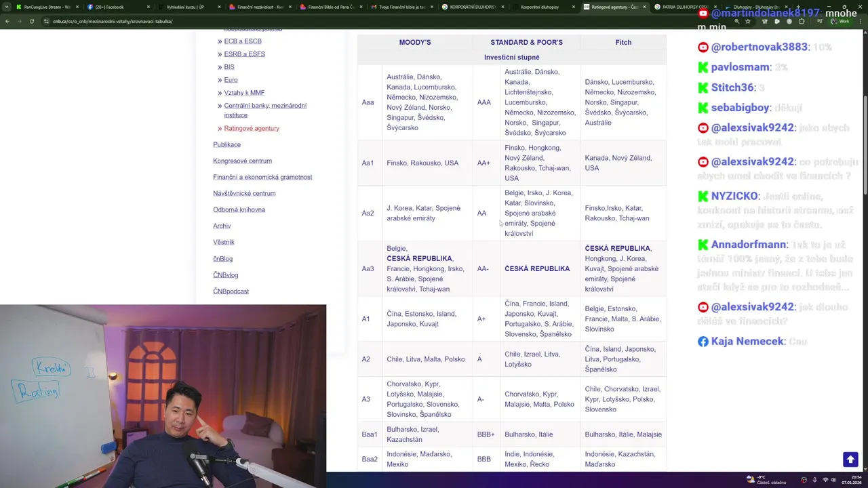Viewport: 868px width, 488px height.
Task: Open the čnBlog link
Action: (x=222, y=259)
